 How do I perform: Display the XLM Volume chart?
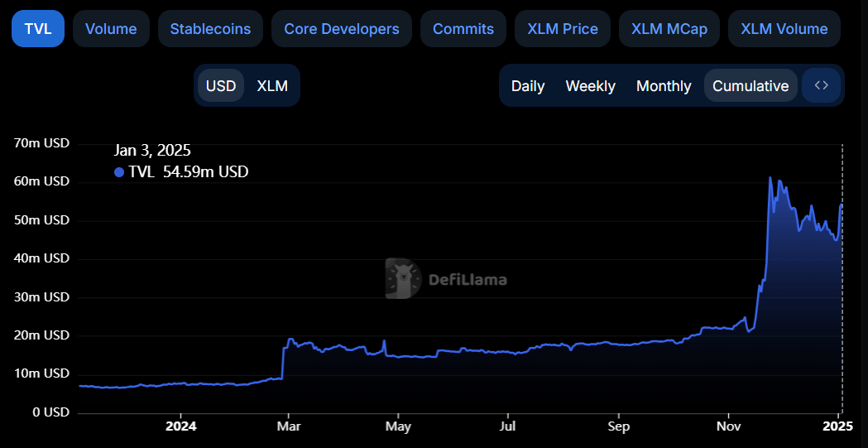tap(784, 29)
